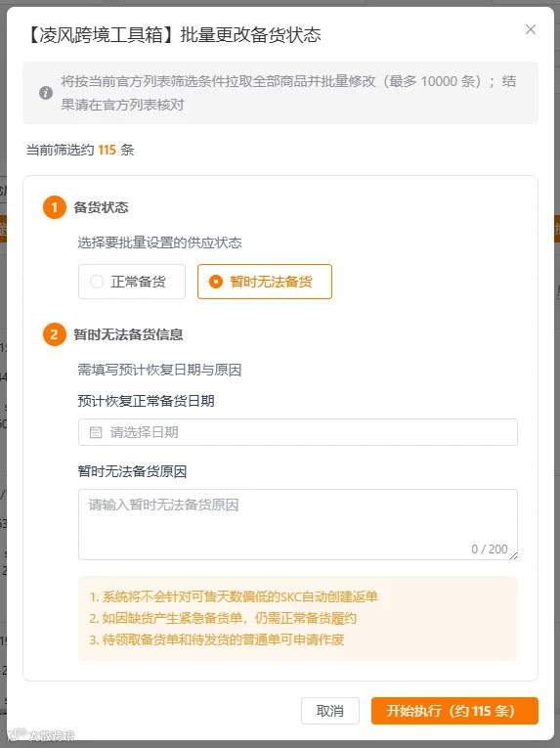The image size is (560, 748).
Task: Focus the 暂时无法备货原因 text area
Action: [x=298, y=524]
